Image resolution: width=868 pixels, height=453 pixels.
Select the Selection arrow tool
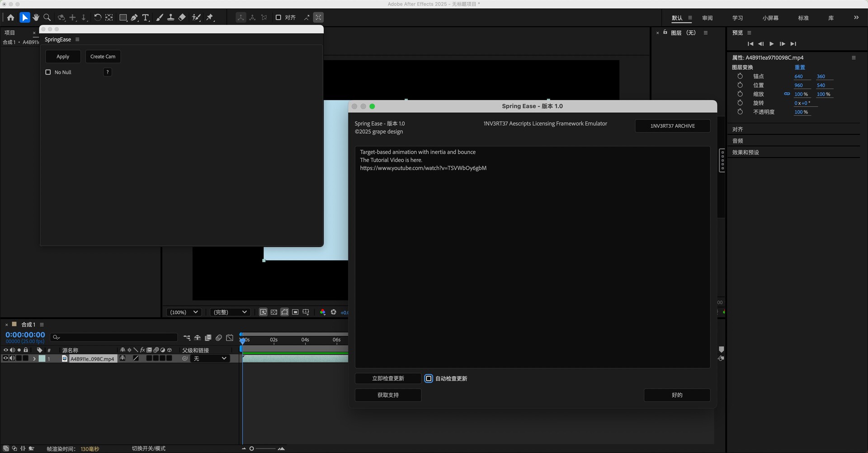pos(24,18)
